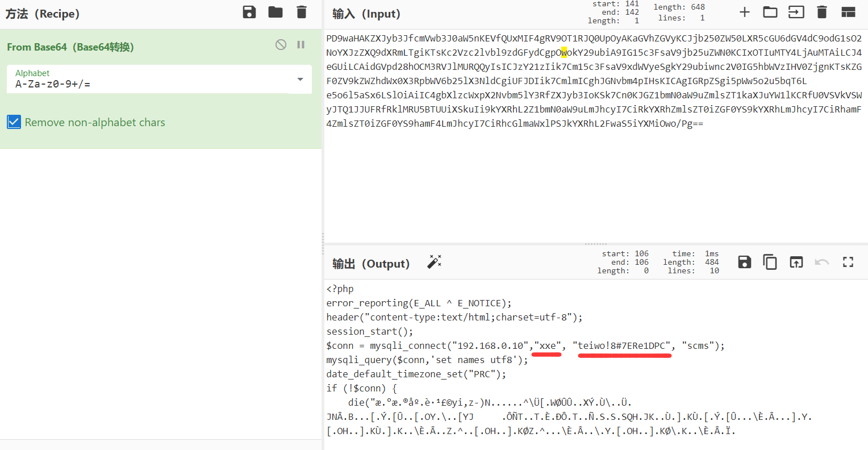Undo the last input replacement
The image size is (868, 450).
point(822,262)
